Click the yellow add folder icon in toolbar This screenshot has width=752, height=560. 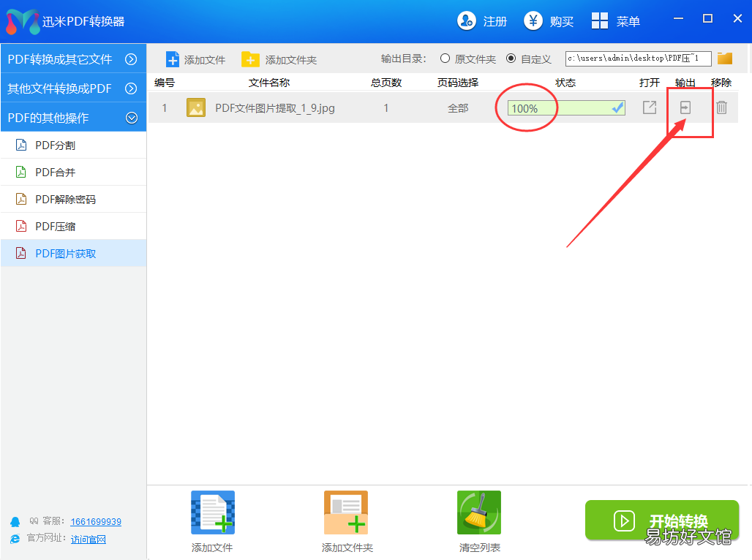pyautogui.click(x=250, y=59)
